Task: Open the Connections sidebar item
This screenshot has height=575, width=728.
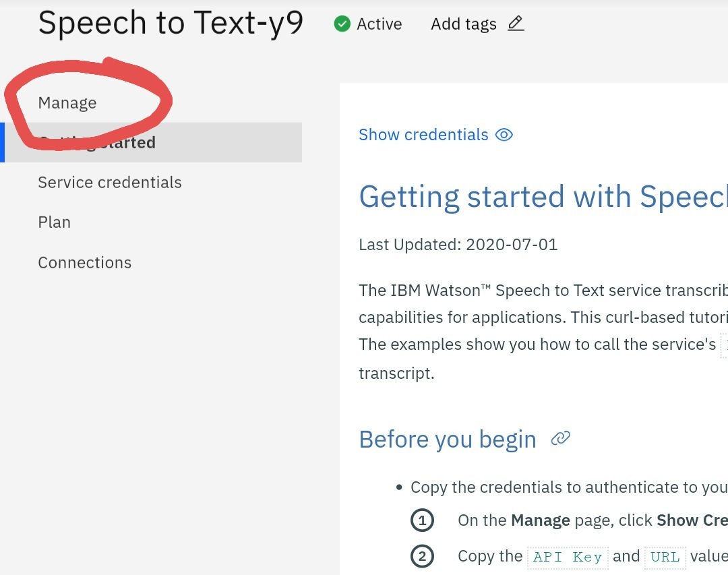Action: [85, 263]
